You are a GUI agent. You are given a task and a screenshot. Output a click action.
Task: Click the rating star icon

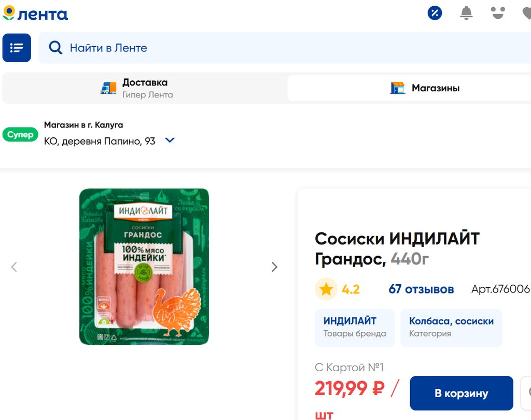pyautogui.click(x=326, y=289)
